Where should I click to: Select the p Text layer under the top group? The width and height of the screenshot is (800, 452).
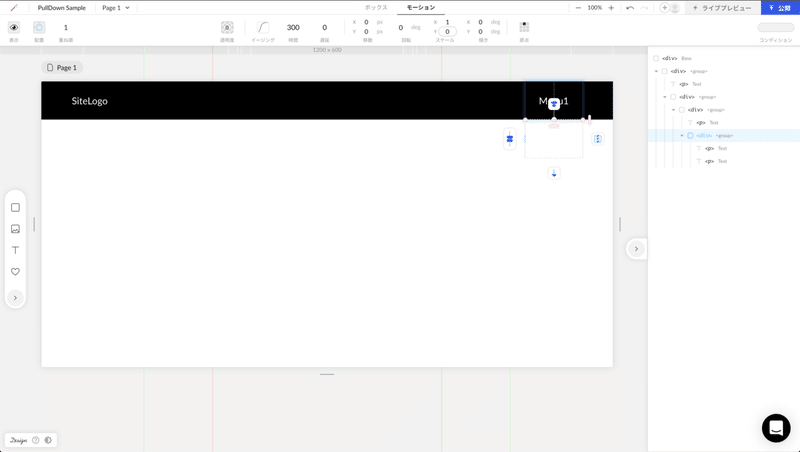tap(723, 84)
